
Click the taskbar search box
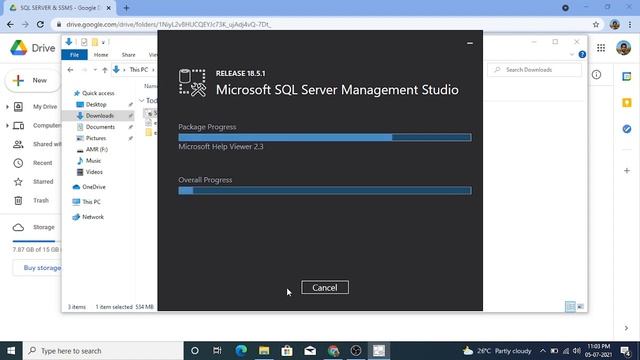tap(103, 351)
